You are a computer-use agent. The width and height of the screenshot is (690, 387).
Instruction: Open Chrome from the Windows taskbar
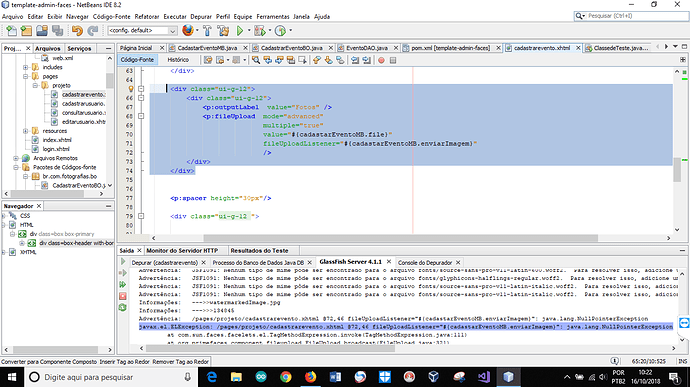286,377
